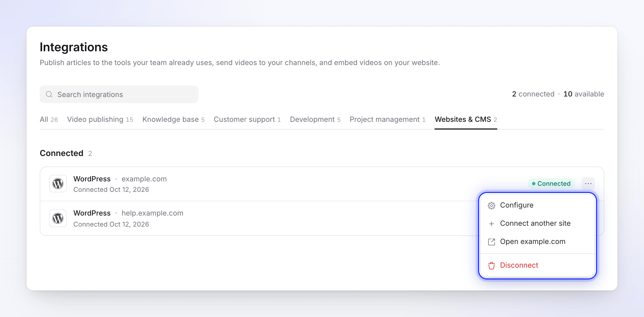Open the Customer support tab

(x=247, y=119)
